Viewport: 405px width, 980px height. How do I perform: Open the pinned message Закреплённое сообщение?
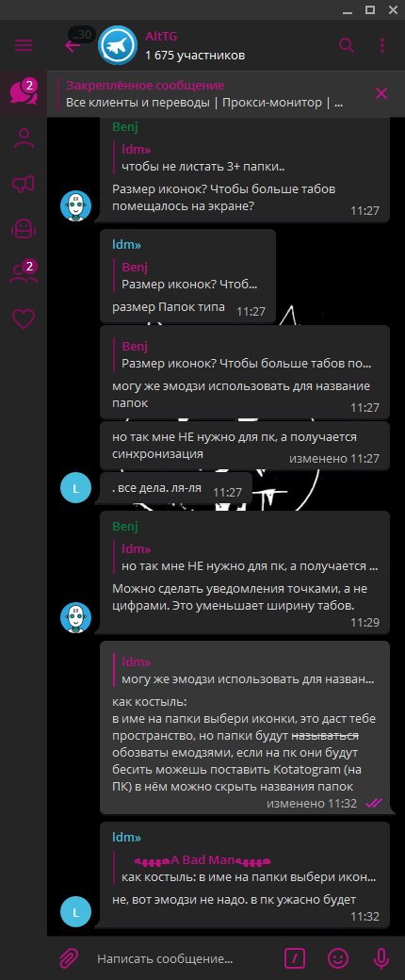[x=206, y=93]
